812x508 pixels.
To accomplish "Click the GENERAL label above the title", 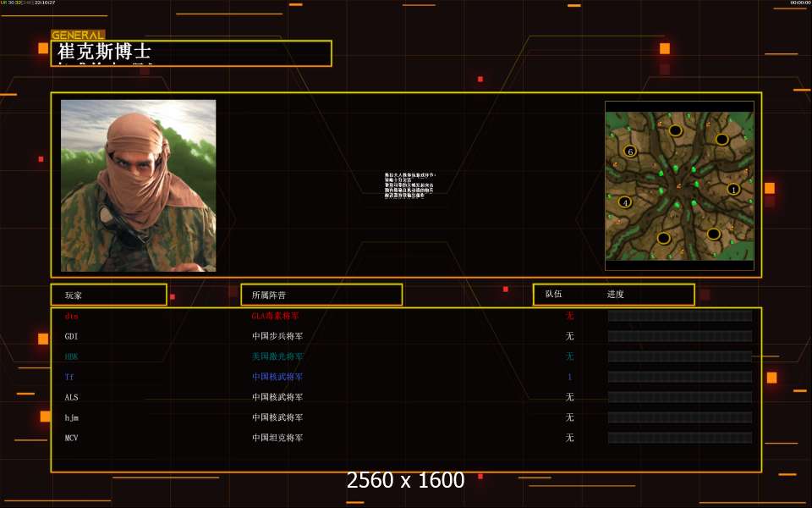I will (x=78, y=36).
